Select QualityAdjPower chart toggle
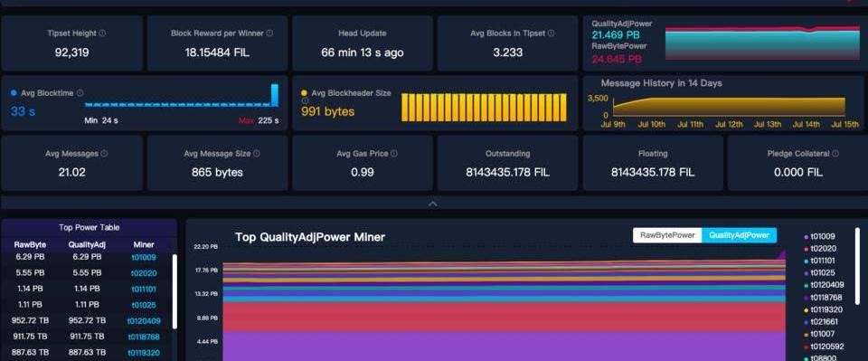Viewport: 868px width, 361px height. [x=739, y=235]
